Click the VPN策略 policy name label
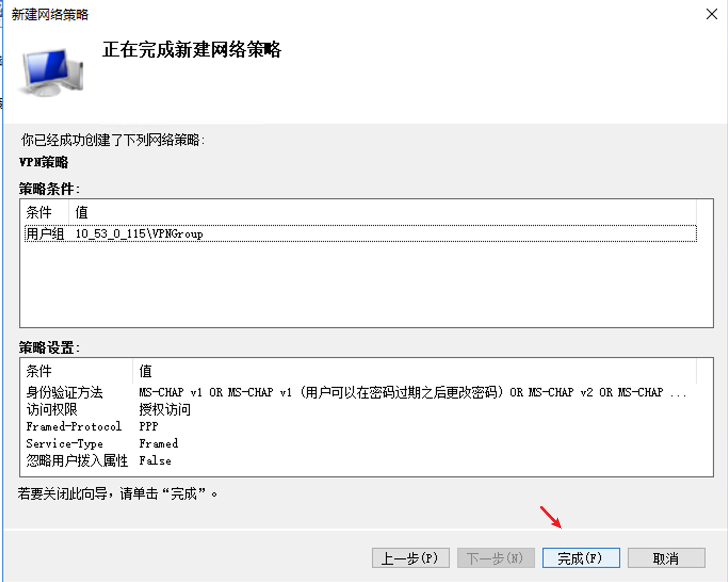728x582 pixels. coord(43,163)
